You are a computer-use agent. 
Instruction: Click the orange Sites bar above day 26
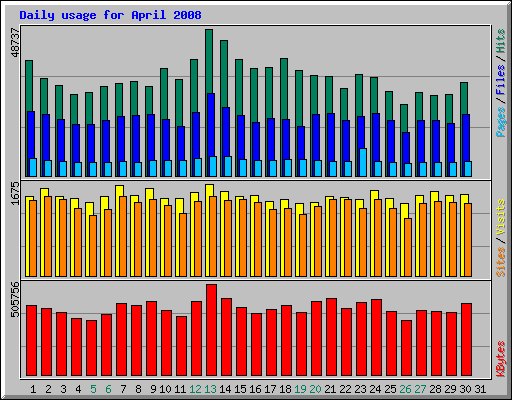408,247
